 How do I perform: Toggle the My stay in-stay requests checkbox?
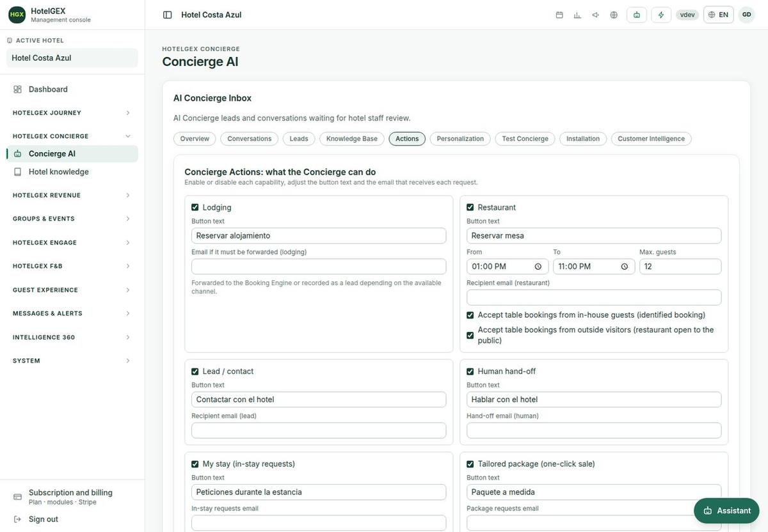(195, 464)
